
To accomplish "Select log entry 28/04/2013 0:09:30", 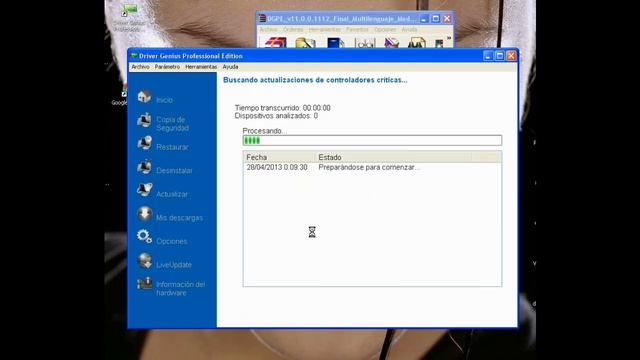I will pos(277,167).
